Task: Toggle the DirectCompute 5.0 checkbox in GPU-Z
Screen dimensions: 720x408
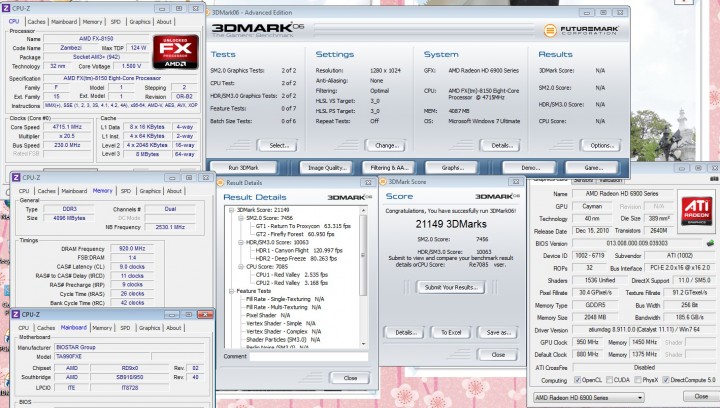Action: (x=666, y=380)
